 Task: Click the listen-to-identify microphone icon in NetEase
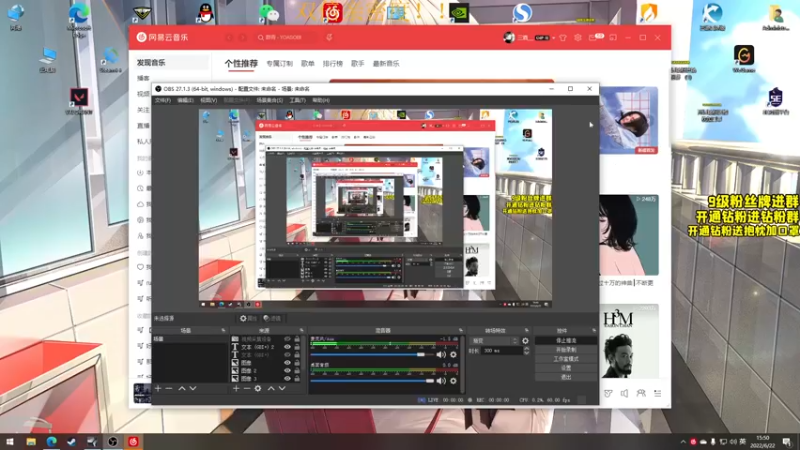329,37
